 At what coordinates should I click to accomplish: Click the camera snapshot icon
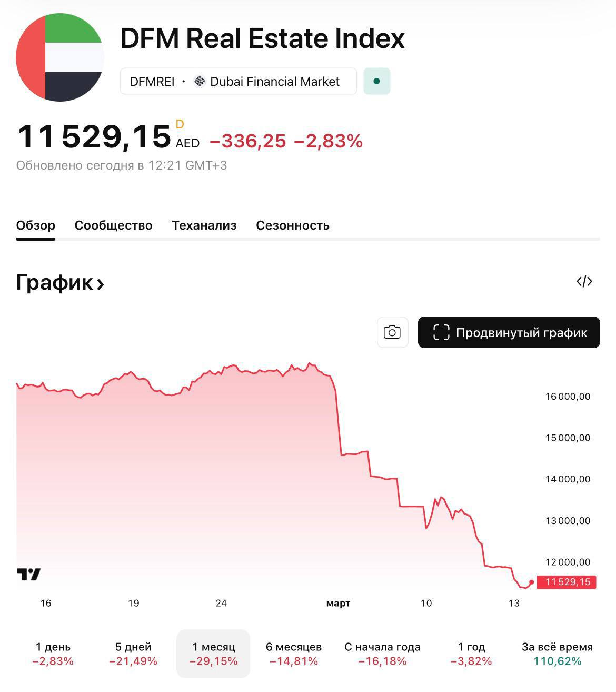coord(392,332)
